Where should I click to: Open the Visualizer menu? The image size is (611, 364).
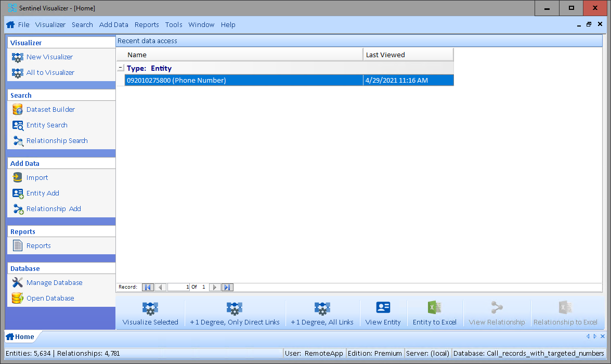[x=50, y=24]
